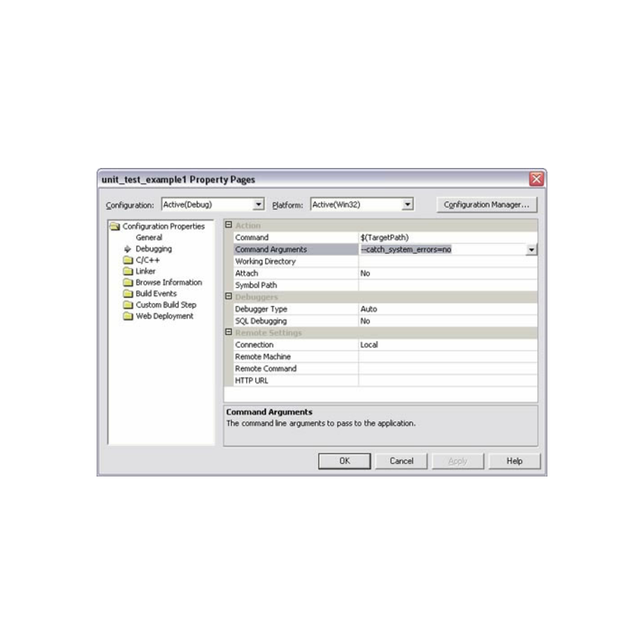The height and width of the screenshot is (644, 644).
Task: Click the C/C++ folder icon
Action: click(x=128, y=260)
